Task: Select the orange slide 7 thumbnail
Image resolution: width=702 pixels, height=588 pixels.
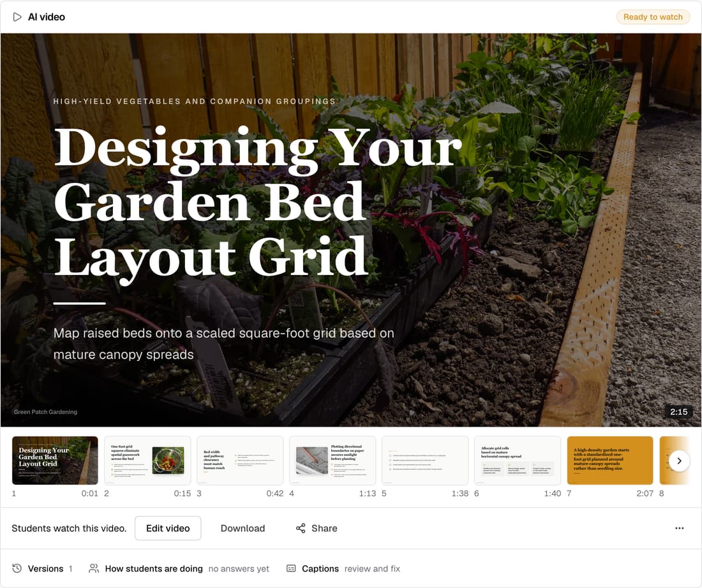Action: [610, 460]
